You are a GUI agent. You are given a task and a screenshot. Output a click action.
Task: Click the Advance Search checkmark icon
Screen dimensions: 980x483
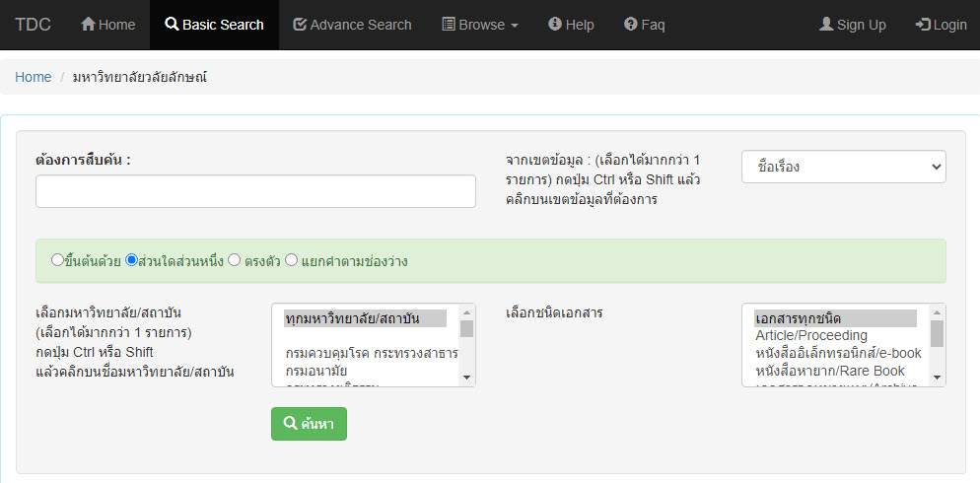(300, 25)
